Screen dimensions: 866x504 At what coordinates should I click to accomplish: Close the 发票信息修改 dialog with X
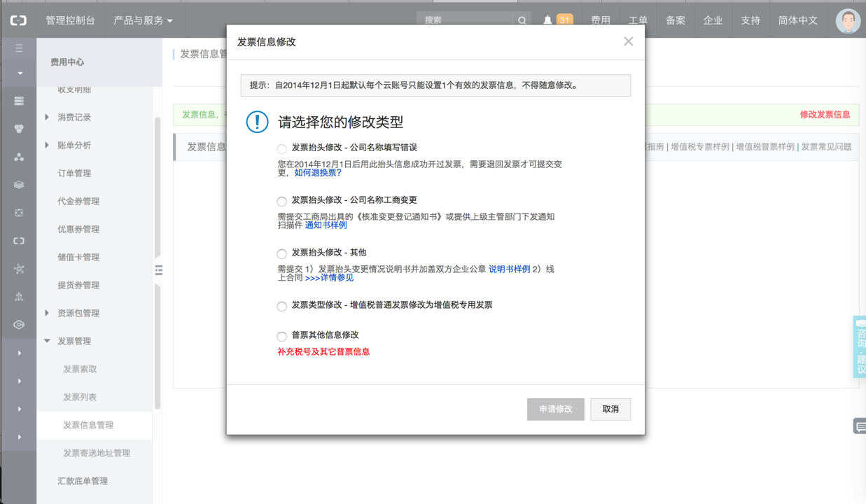[x=628, y=41]
